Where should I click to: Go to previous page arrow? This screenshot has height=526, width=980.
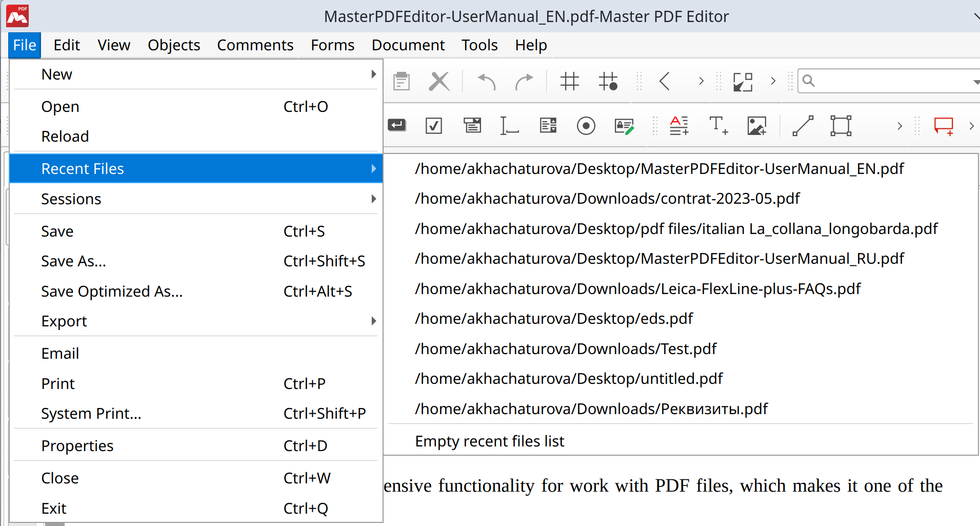[665, 81]
